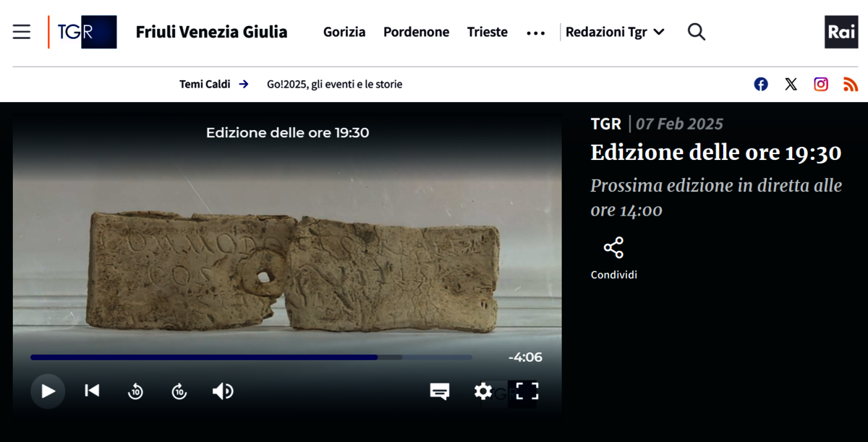The width and height of the screenshot is (868, 442).
Task: Mute the video volume
Action: tap(222, 391)
